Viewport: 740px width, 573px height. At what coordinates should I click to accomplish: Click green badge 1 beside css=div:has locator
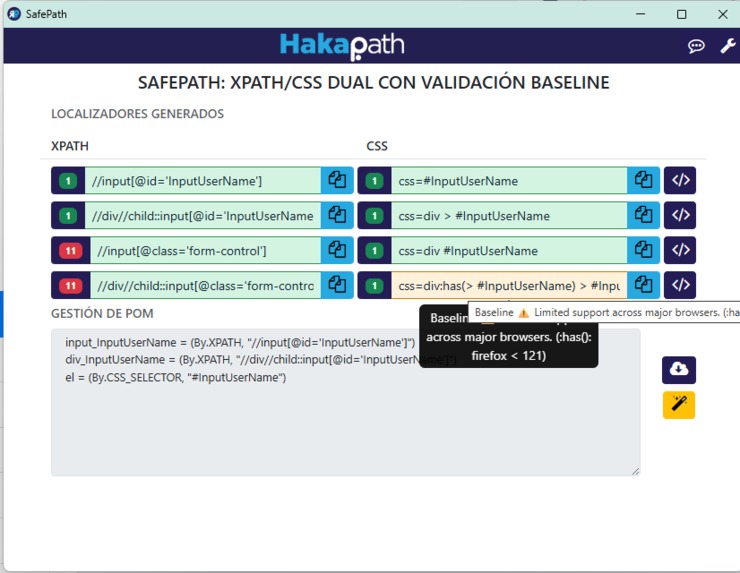(x=375, y=286)
